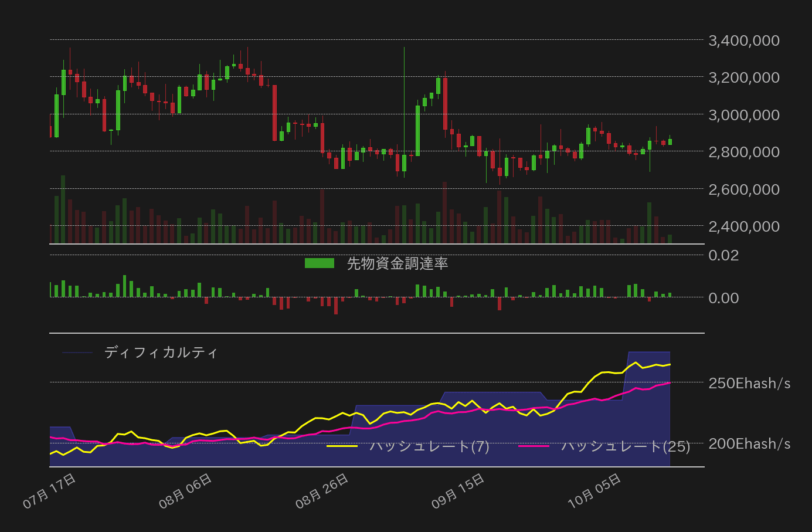The height and width of the screenshot is (532, 812).
Task: Select the 08月 26日 date label
Action: click(322, 487)
